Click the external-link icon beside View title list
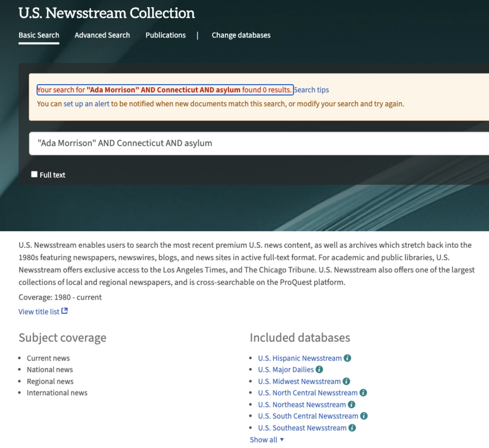Viewport: 489px width, 448px height. (x=64, y=311)
